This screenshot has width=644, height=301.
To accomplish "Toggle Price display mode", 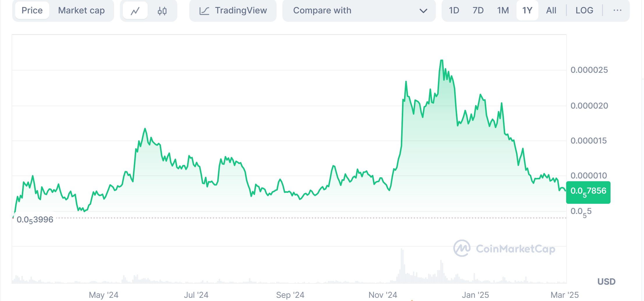I will 32,10.
